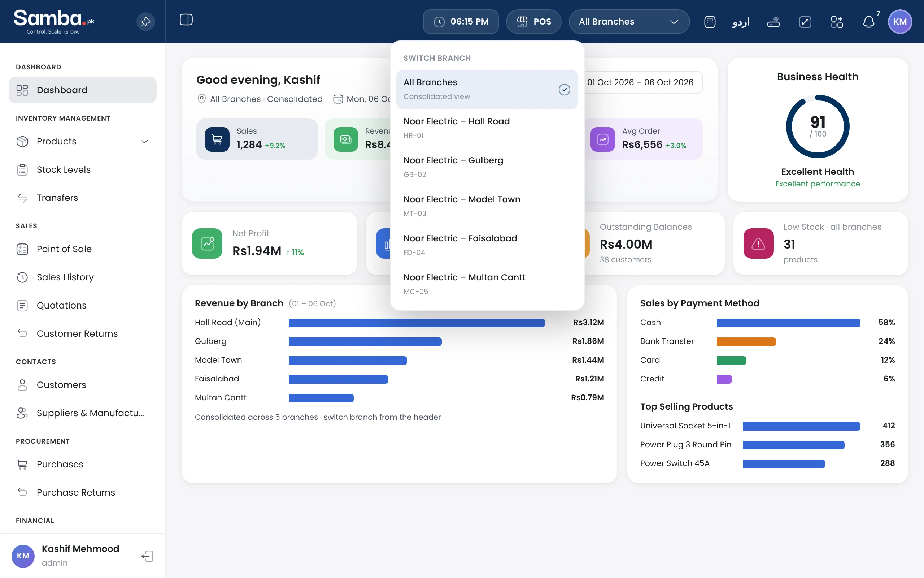Click the Net Profit green chart icon
The width and height of the screenshot is (924, 578).
(207, 243)
